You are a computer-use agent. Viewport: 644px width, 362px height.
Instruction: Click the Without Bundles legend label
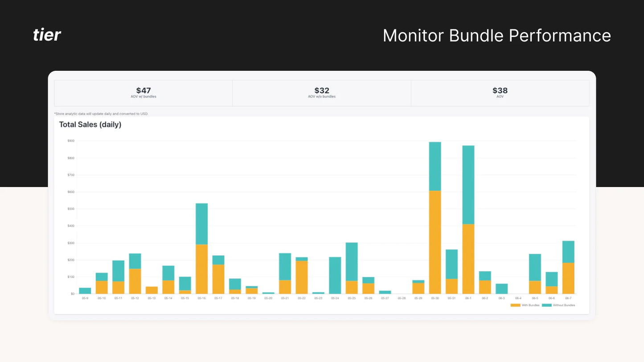pyautogui.click(x=564, y=305)
